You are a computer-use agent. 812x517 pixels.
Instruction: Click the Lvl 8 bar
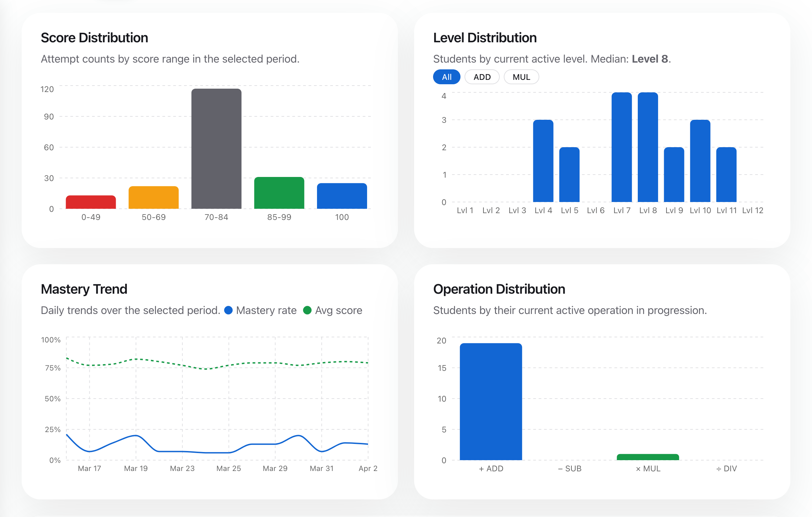[648, 147]
